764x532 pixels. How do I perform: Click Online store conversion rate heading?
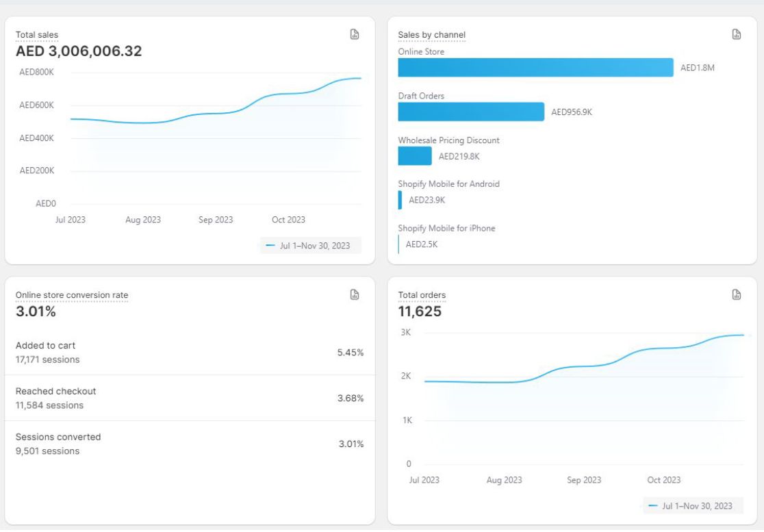tap(72, 295)
